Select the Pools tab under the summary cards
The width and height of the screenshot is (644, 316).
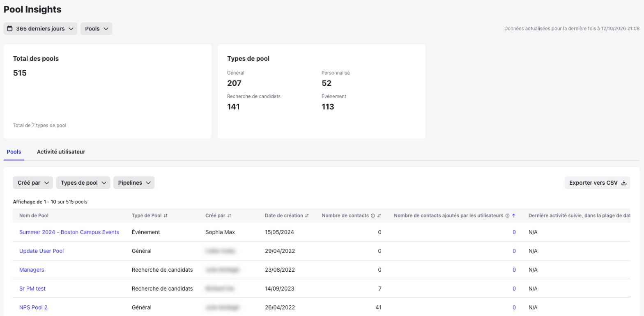[14, 151]
